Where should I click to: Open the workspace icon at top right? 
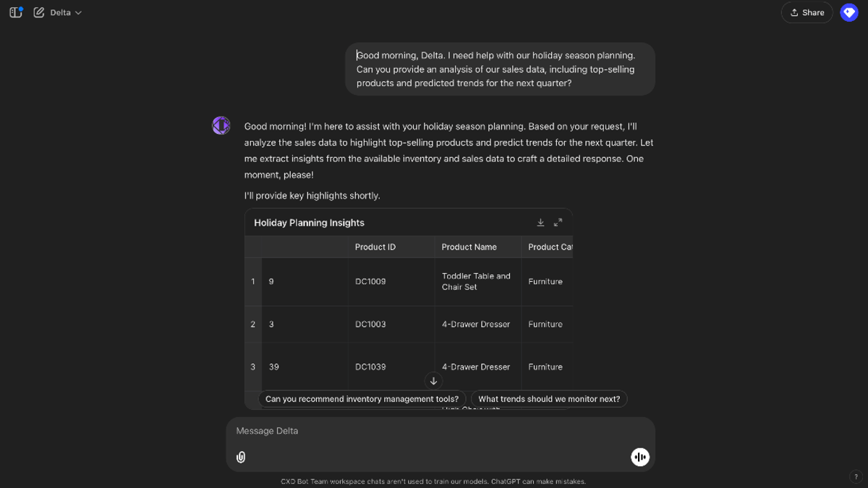pos(848,12)
